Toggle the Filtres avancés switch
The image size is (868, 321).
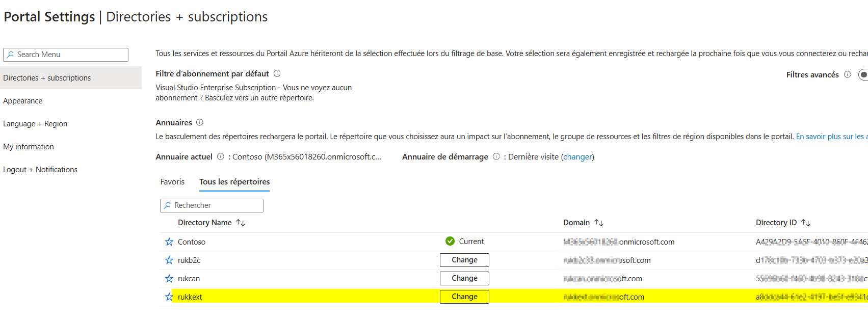click(x=863, y=74)
